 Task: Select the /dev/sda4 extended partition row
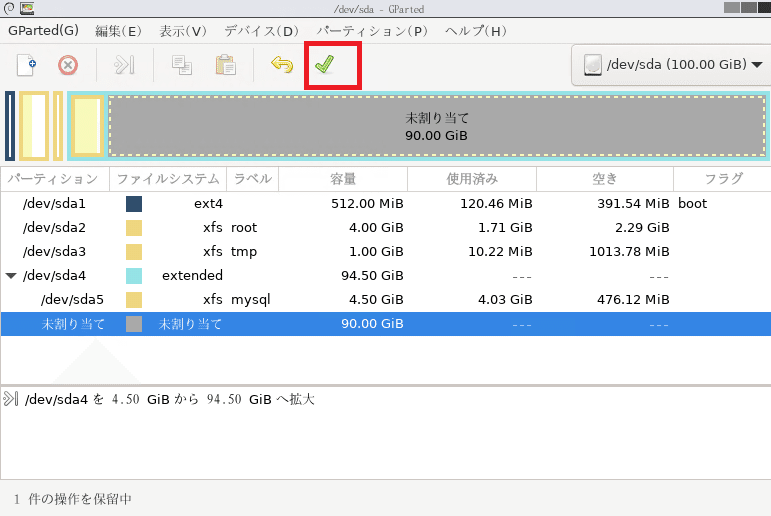coord(386,275)
